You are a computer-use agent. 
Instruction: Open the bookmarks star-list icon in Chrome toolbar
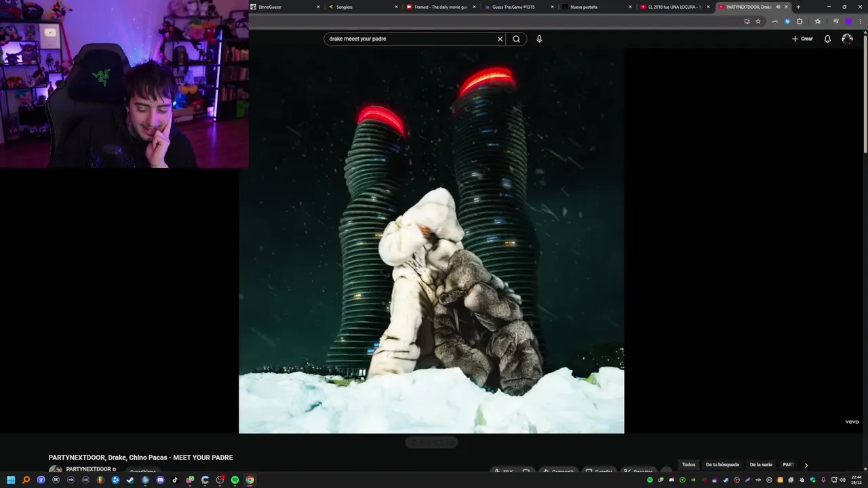pos(818,21)
